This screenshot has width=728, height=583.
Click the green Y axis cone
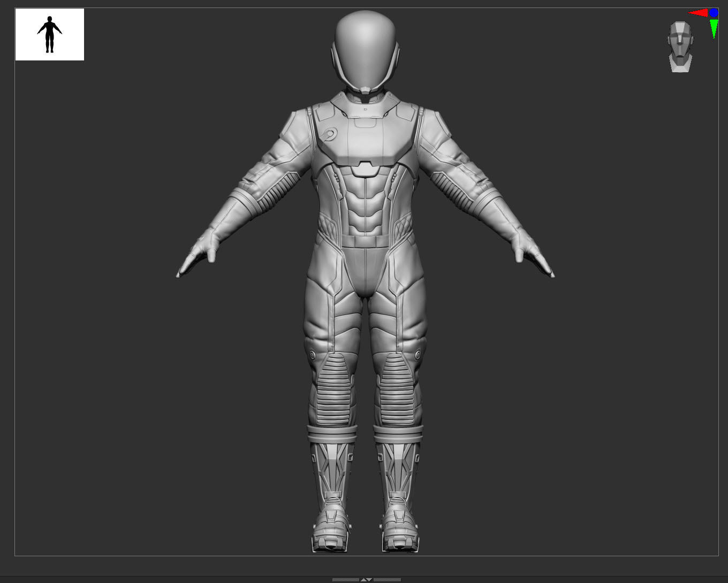(714, 29)
